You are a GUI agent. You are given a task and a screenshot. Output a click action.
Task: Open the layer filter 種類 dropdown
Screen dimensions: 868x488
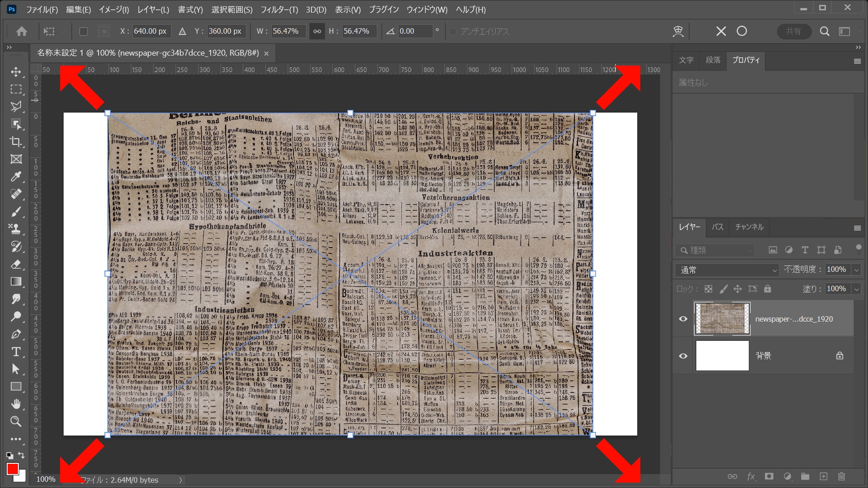tap(715, 250)
